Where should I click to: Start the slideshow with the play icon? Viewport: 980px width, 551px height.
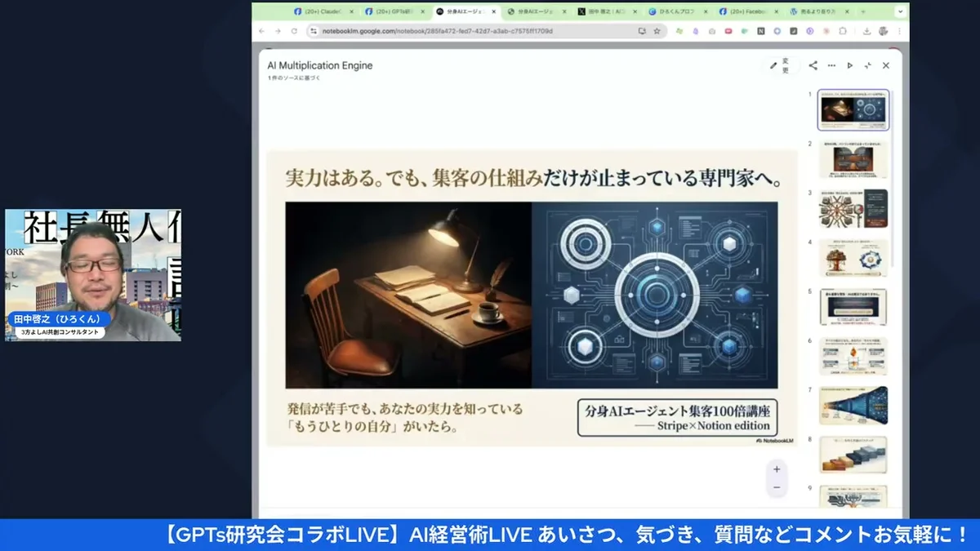pyautogui.click(x=850, y=65)
